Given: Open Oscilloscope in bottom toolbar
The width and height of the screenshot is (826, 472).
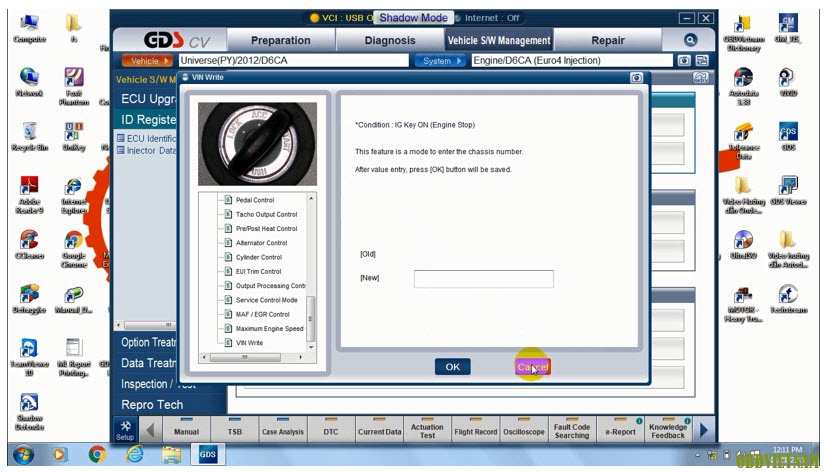Looking at the screenshot, I should click(524, 430).
